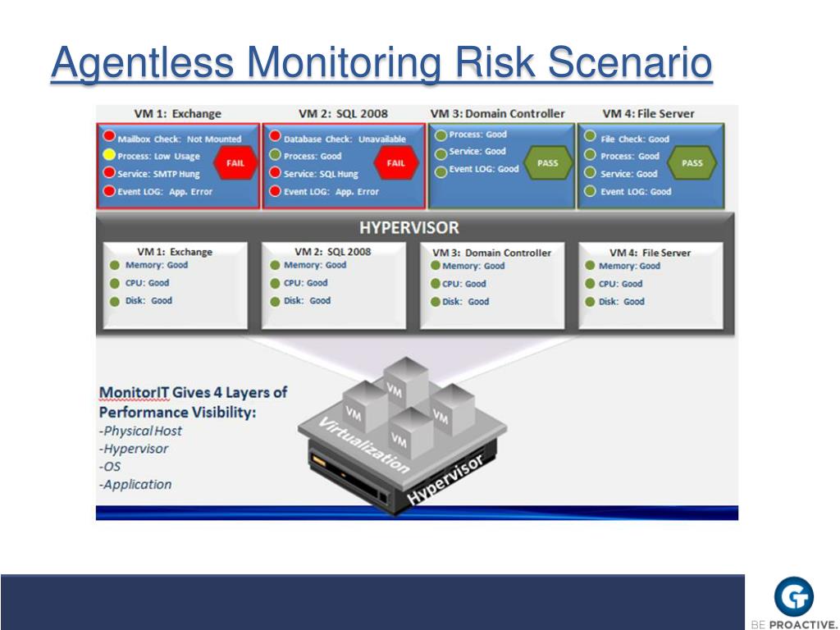The image size is (840, 630).
Task: Click 'Event LOG: Good' in VM 4 File Server panel
Action: pyautogui.click(x=636, y=192)
